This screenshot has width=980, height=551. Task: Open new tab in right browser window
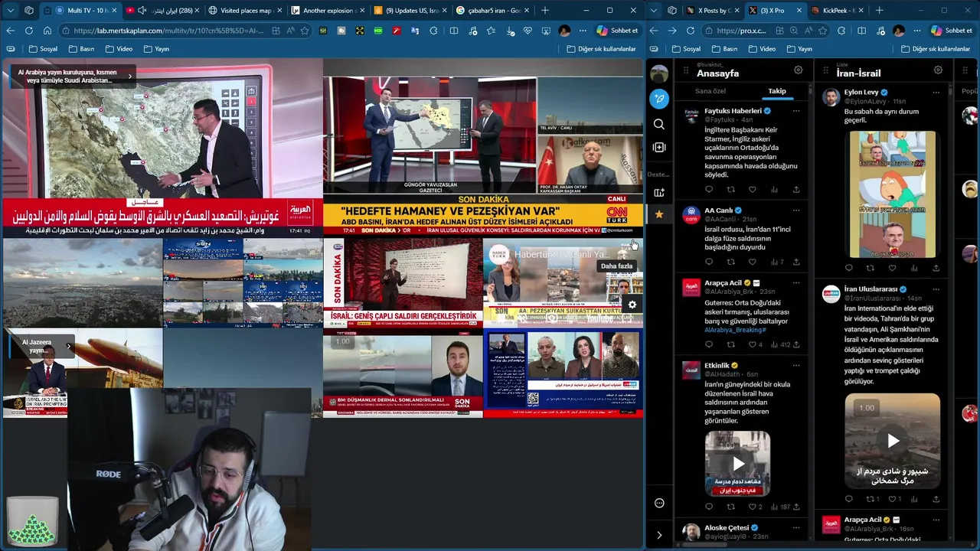(879, 11)
